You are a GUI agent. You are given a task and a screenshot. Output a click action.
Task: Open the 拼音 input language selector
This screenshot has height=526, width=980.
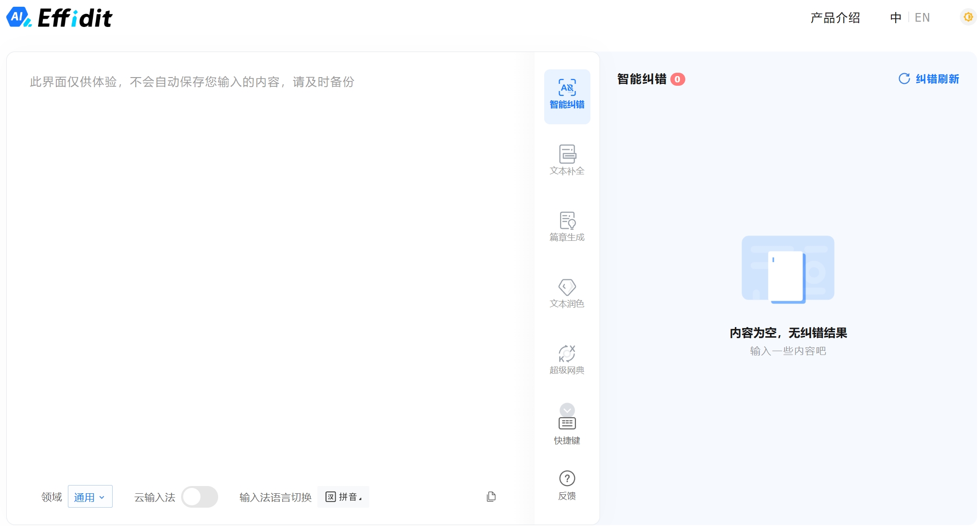coord(343,497)
